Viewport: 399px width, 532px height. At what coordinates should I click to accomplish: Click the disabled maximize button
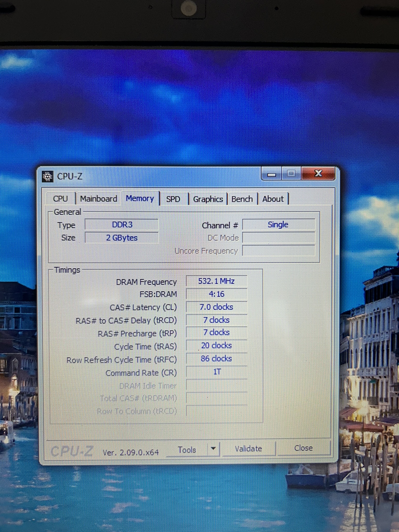pyautogui.click(x=291, y=174)
